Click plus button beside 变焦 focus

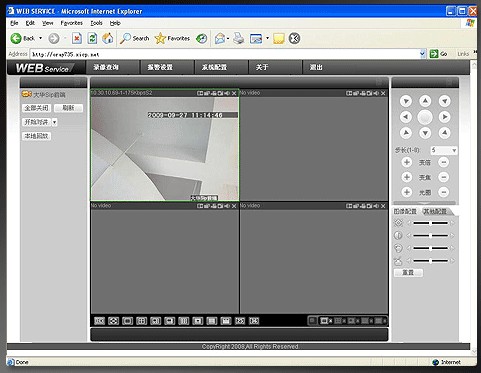(x=407, y=177)
